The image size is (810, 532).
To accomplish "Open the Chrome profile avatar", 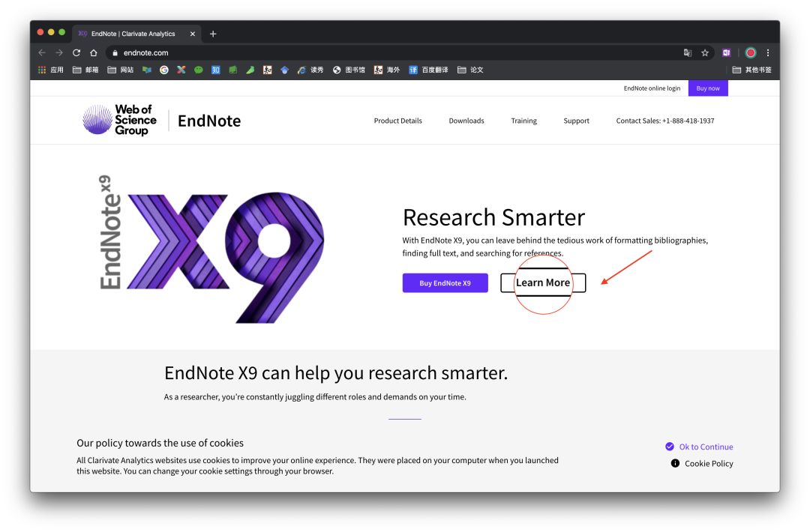I will 751,52.
